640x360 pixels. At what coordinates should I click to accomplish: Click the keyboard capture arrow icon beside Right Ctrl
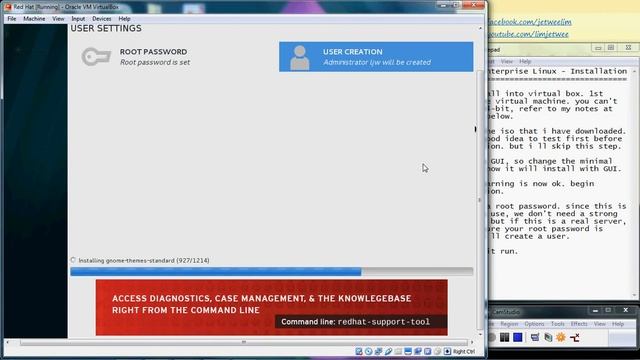(447, 351)
